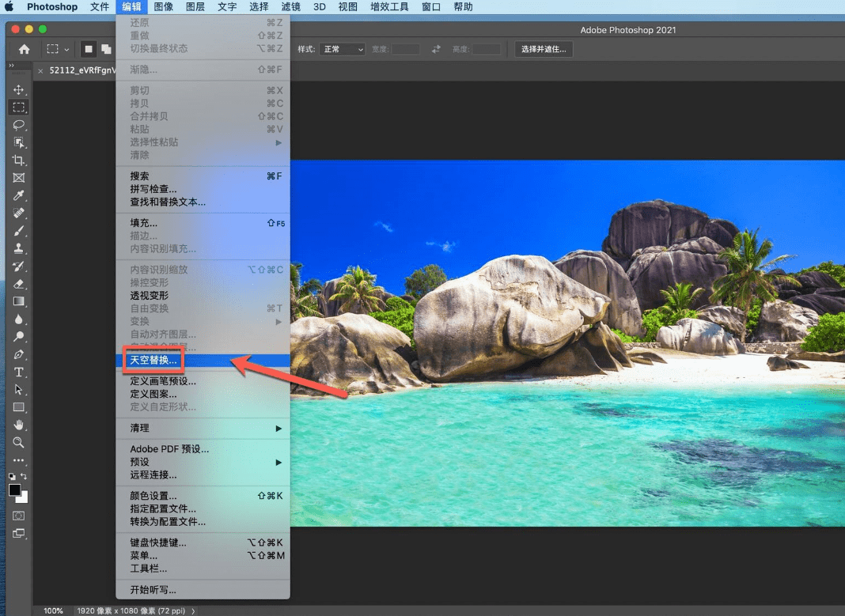Image resolution: width=845 pixels, height=616 pixels.
Task: Select the Move tool
Action: (x=18, y=89)
